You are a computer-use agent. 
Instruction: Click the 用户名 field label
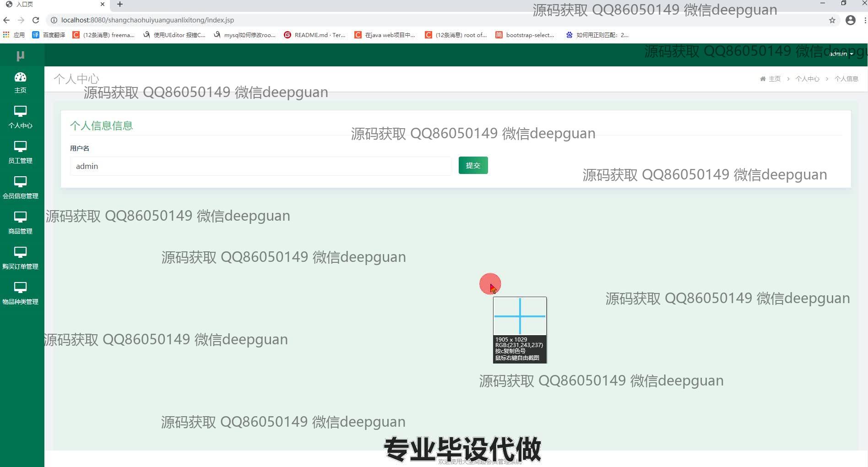(x=80, y=148)
